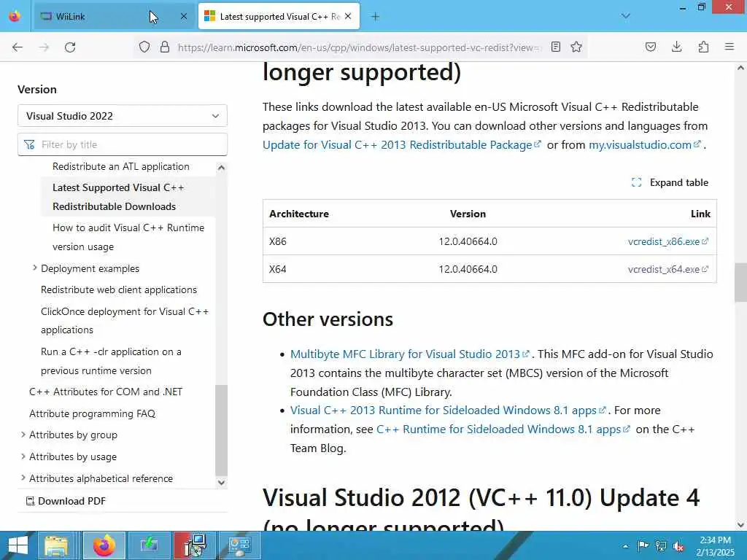The image size is (747, 560).
Task: Download vcredist_x64.exe
Action: [x=668, y=269]
